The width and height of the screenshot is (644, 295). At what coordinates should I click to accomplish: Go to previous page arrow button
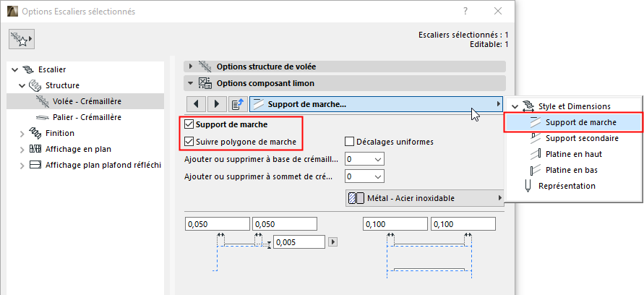195,104
